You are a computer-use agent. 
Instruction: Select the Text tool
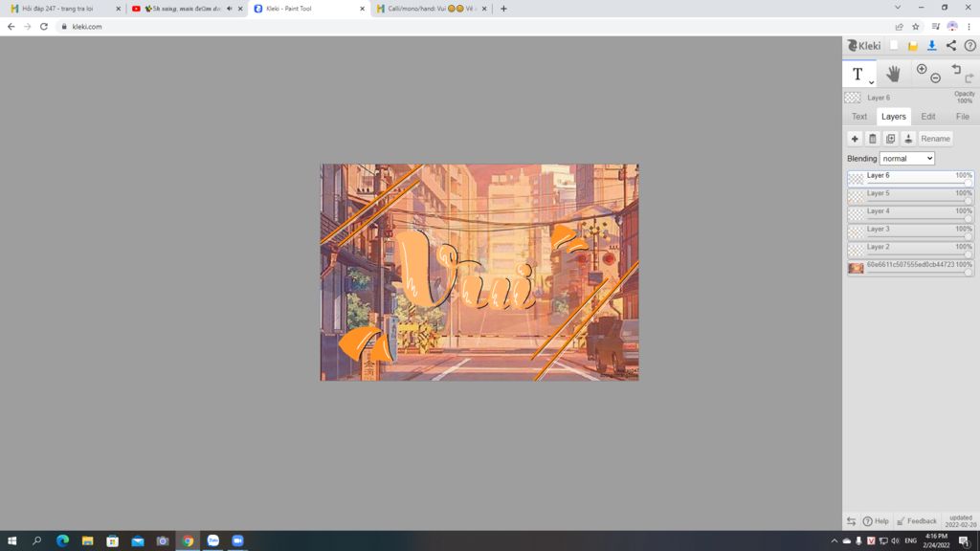point(857,74)
